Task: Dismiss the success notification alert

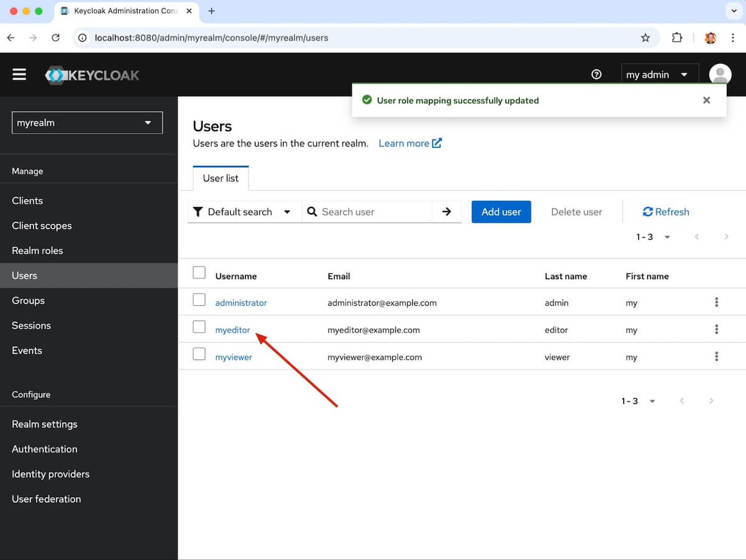Action: (x=706, y=100)
